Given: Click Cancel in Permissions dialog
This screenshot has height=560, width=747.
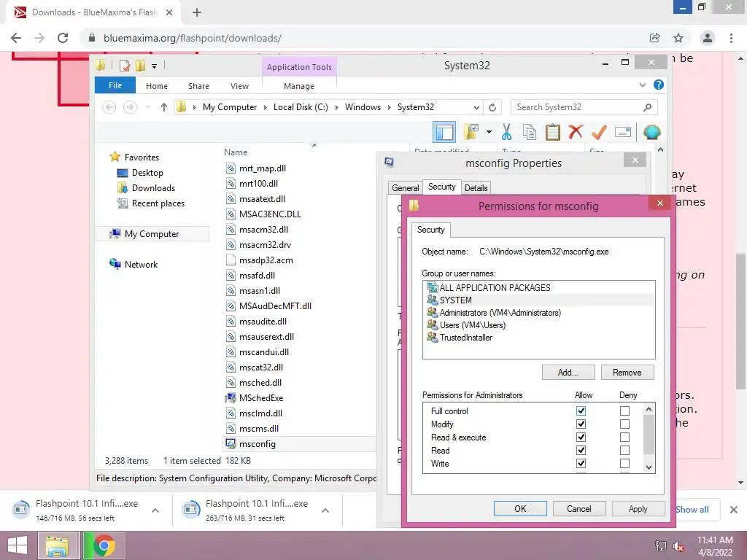Looking at the screenshot, I should 578,508.
